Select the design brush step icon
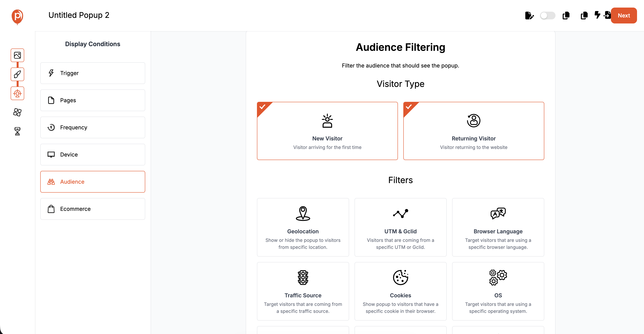 (17, 74)
